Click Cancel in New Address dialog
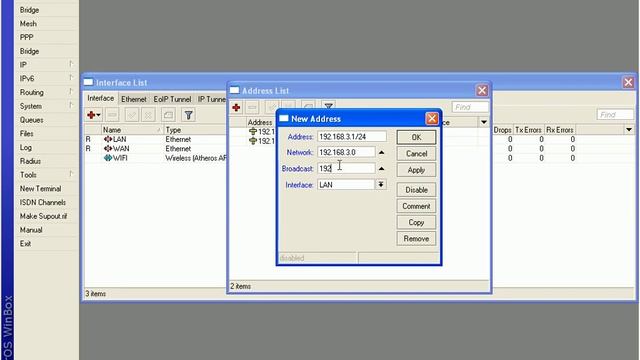The height and width of the screenshot is (360, 640). pos(416,154)
